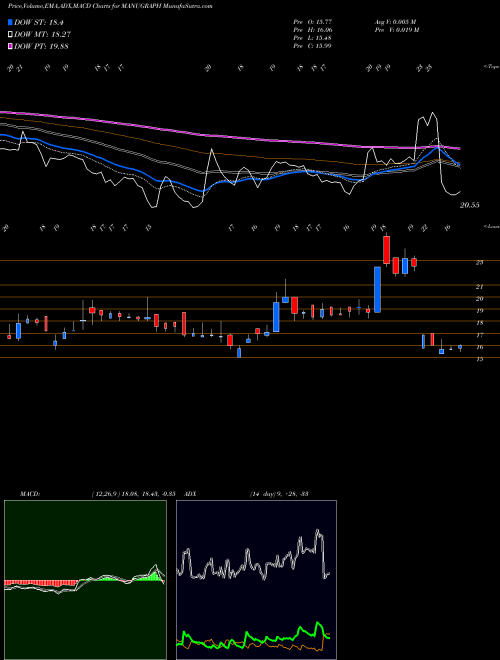Click the large blue candlestick rising to 23
Viewport: 500px width, 660px height.
click(x=378, y=290)
